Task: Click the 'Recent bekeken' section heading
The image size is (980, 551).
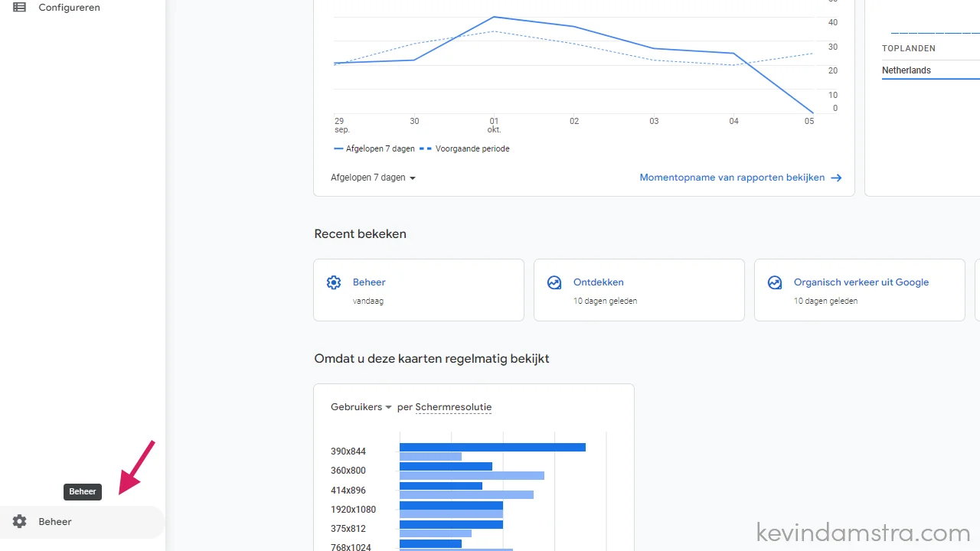Action: [360, 234]
